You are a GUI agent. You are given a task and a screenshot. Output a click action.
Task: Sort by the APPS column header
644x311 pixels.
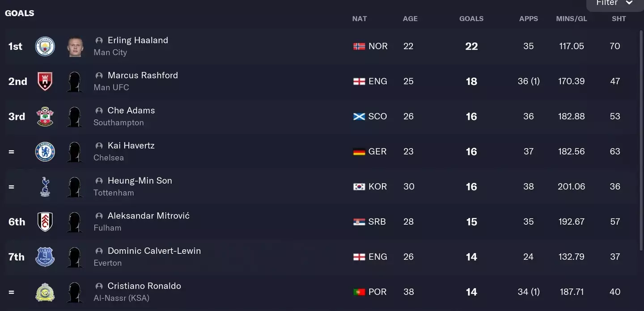pyautogui.click(x=529, y=19)
